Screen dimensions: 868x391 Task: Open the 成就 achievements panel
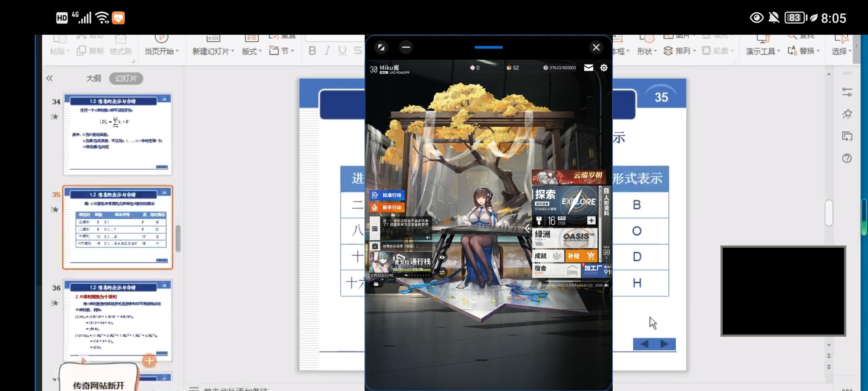click(x=548, y=256)
